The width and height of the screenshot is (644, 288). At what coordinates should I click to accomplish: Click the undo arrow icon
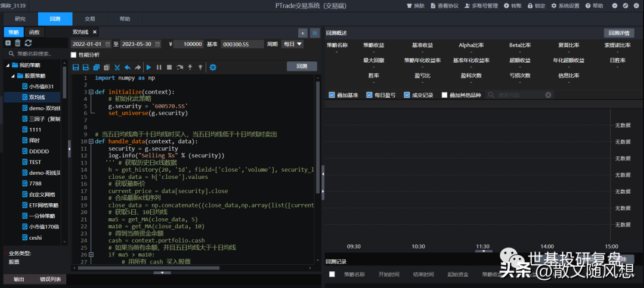pos(128,67)
